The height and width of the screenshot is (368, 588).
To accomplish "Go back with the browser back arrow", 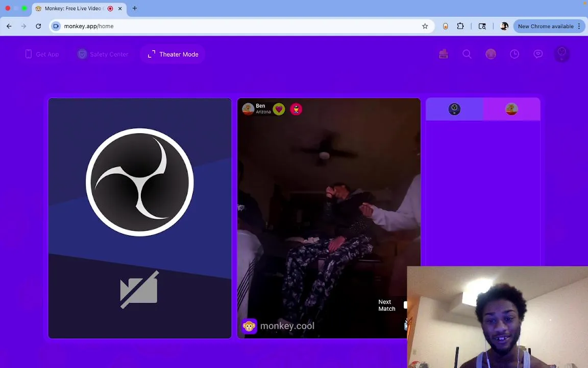I will [9, 26].
